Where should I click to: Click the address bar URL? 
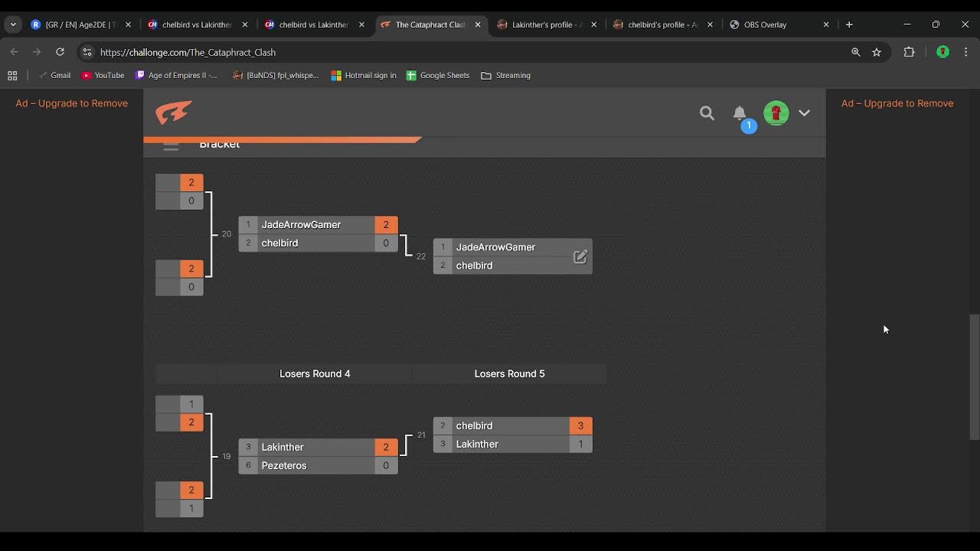(188, 52)
